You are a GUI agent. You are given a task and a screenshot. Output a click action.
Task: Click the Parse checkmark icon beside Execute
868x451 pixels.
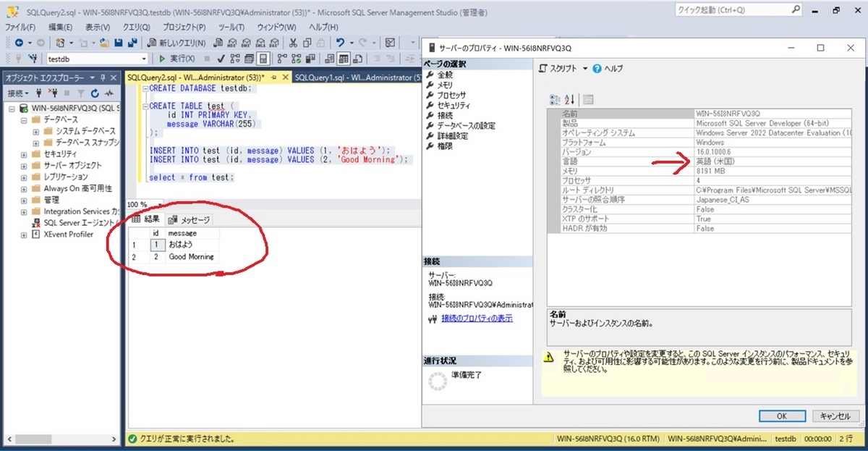coord(221,59)
